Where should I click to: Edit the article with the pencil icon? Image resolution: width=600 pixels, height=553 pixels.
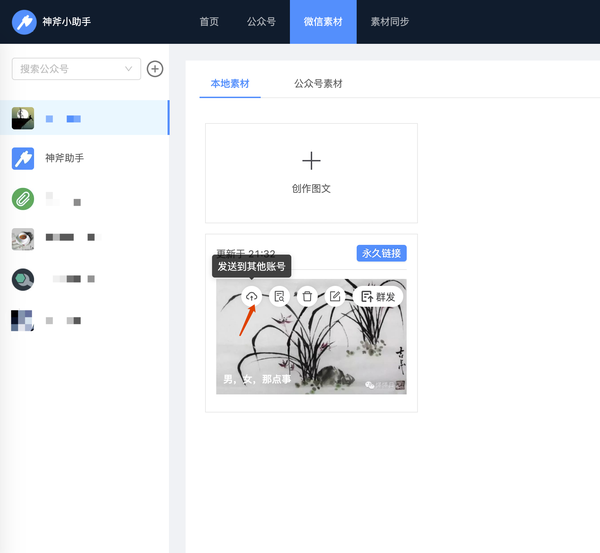[x=335, y=297]
